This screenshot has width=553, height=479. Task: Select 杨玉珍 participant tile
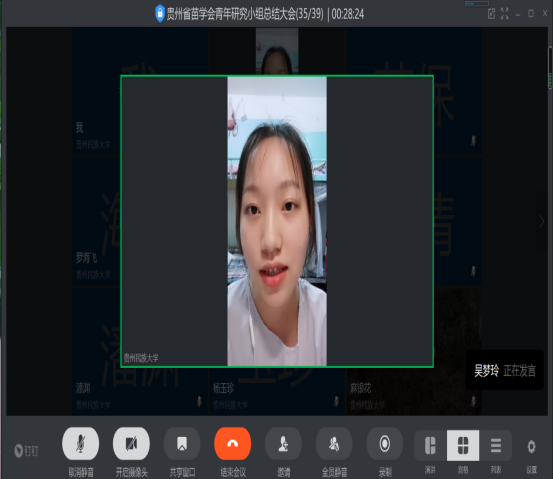(x=276, y=392)
